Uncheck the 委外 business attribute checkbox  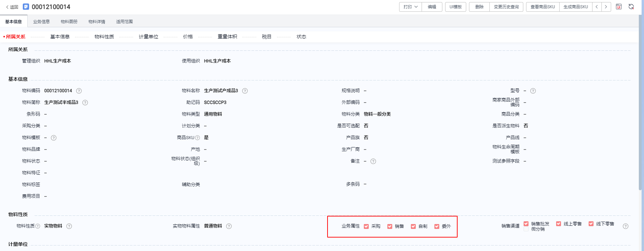437,226
